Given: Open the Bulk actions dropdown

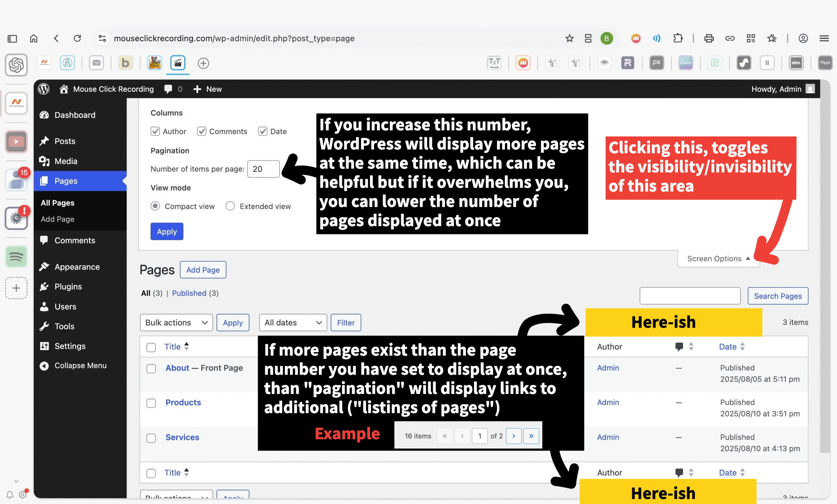Looking at the screenshot, I should pyautogui.click(x=176, y=322).
